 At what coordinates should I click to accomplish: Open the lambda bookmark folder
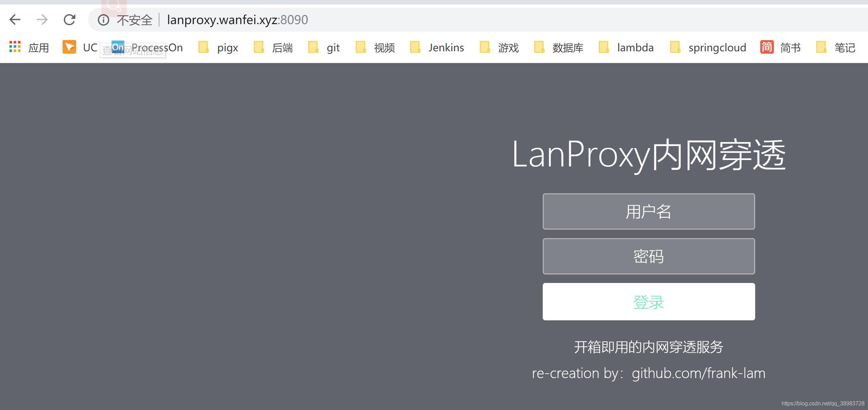coord(626,47)
